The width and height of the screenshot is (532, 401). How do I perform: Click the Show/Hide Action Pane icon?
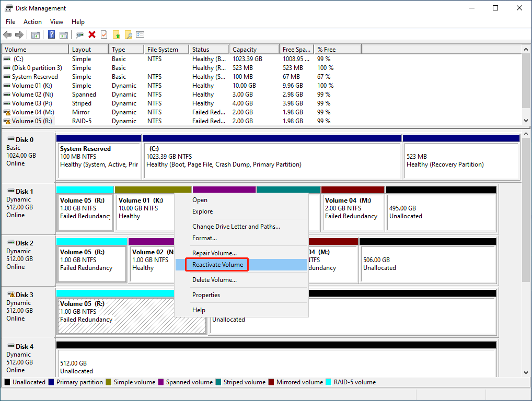pyautogui.click(x=63, y=34)
